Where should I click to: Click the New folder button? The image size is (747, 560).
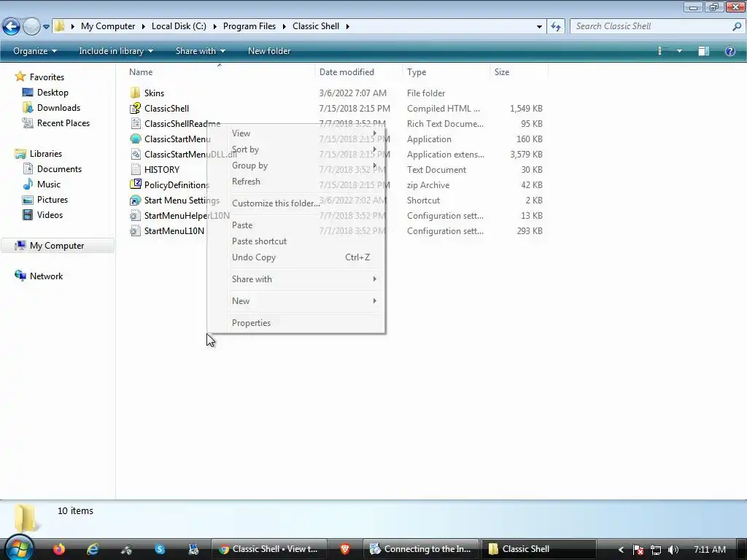268,51
